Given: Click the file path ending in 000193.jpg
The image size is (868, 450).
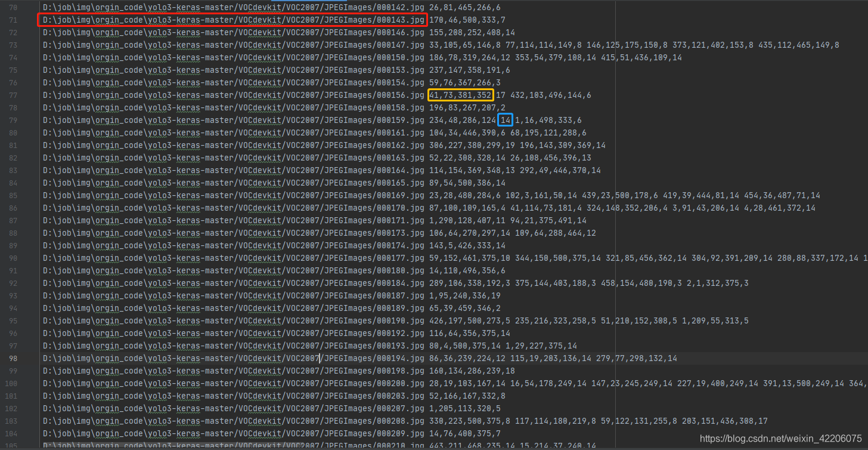Looking at the screenshot, I should point(234,346).
